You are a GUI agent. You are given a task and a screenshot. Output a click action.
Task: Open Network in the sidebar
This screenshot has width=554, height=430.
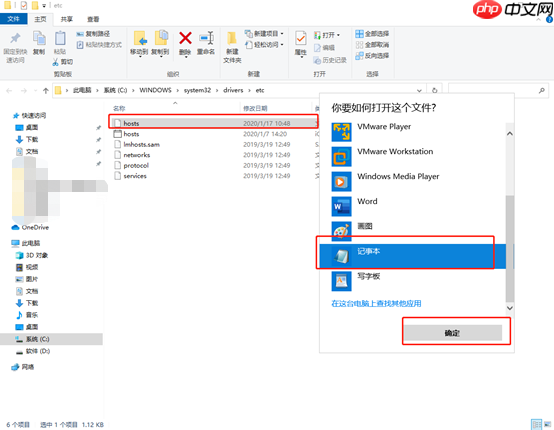(x=23, y=367)
